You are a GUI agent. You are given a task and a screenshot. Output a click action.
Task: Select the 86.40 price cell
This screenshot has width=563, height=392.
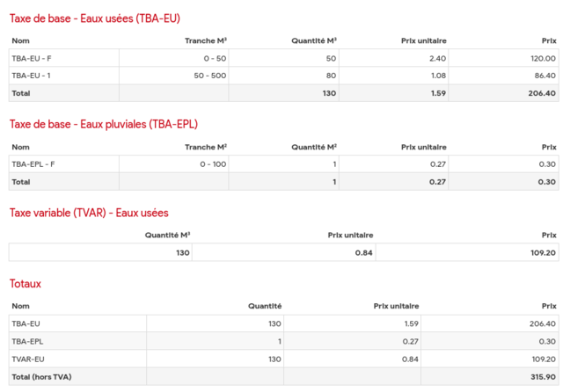tap(544, 76)
